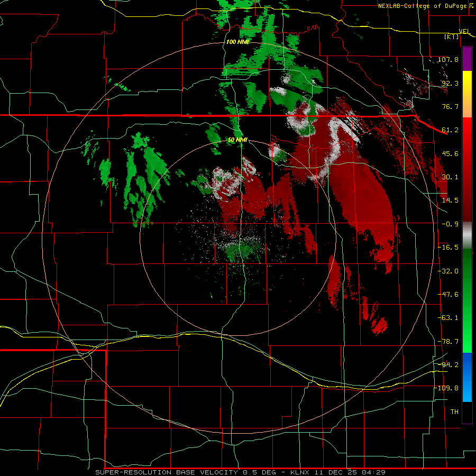Click the -94.2 legend value

[448, 365]
